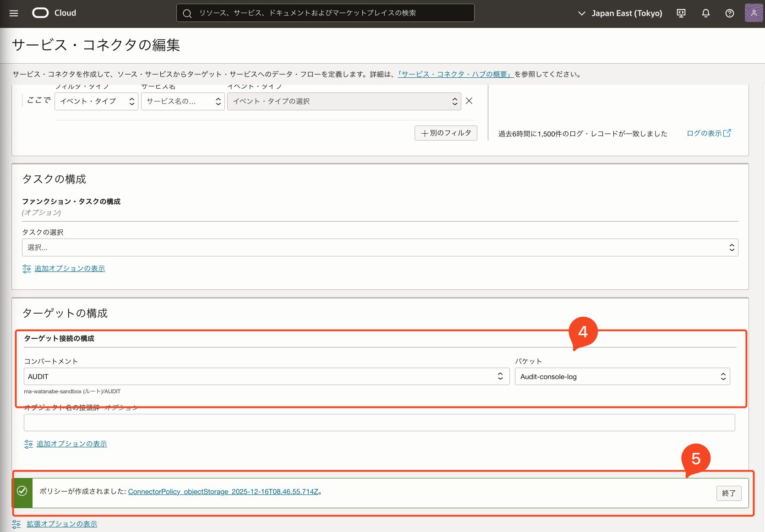Open the help question mark icon
This screenshot has height=532, width=765.
point(730,13)
